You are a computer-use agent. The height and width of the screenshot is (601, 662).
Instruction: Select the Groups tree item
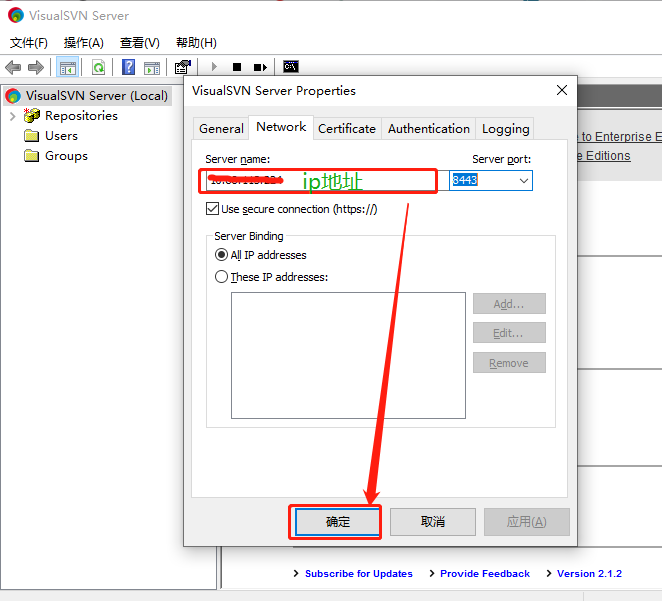coord(66,156)
